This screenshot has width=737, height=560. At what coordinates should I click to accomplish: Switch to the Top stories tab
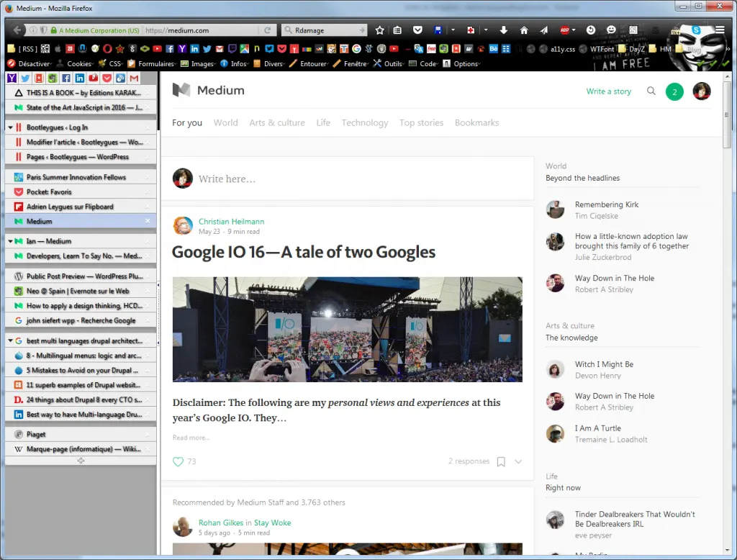point(421,122)
